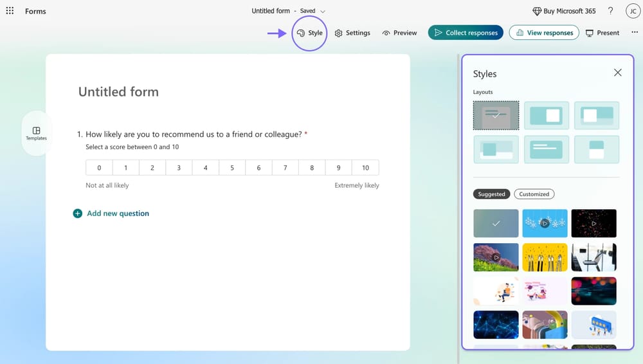Choose score 5 on the rating scale
This screenshot has width=643, height=364.
pyautogui.click(x=232, y=168)
